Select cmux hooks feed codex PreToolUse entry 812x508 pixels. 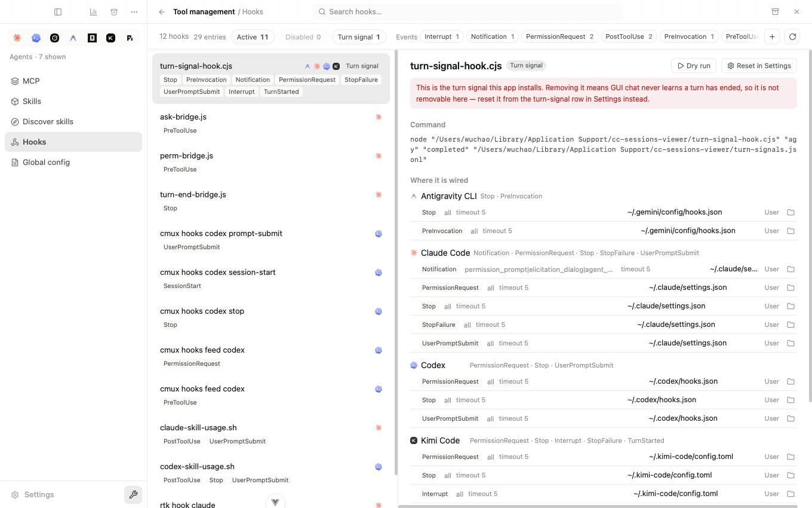coord(271,395)
